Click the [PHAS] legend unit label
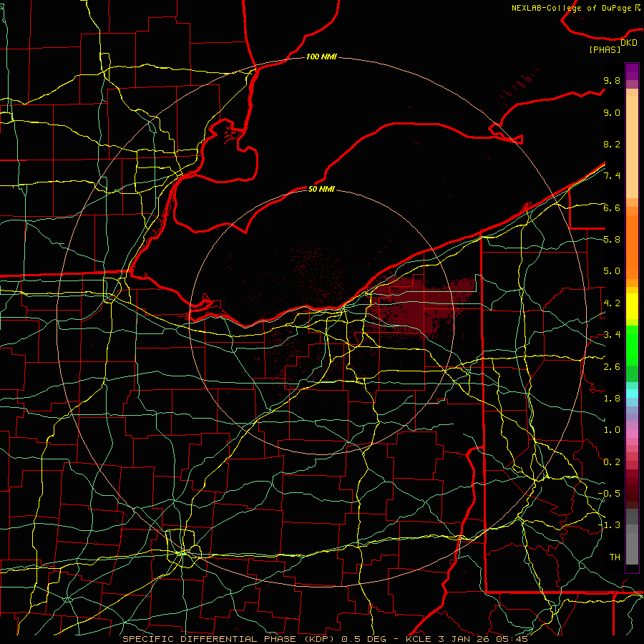644x644 pixels. pyautogui.click(x=605, y=49)
